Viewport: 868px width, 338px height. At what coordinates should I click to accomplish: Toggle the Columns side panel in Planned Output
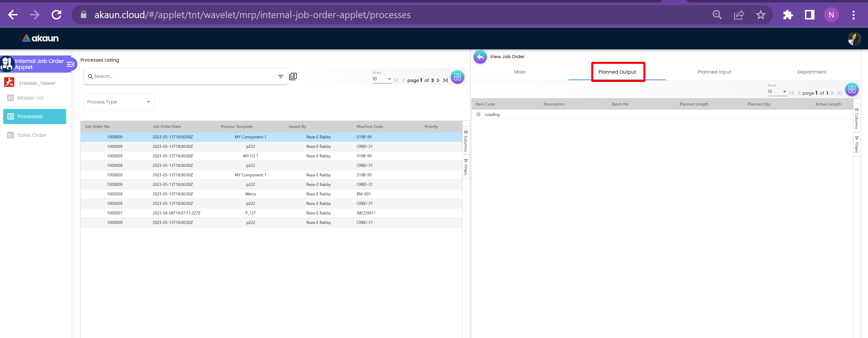coord(856,118)
